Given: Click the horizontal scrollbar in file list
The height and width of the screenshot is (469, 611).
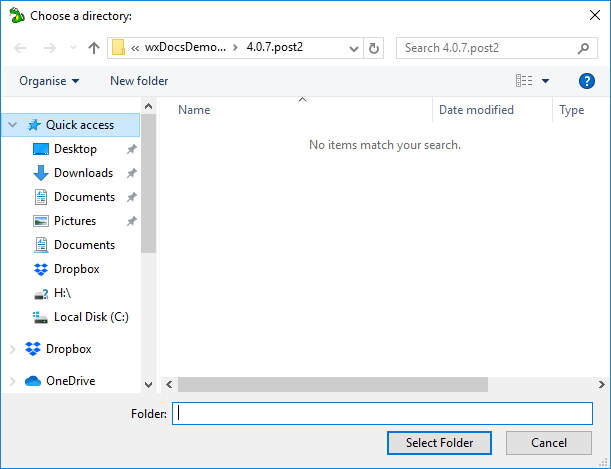Looking at the screenshot, I should (x=332, y=384).
